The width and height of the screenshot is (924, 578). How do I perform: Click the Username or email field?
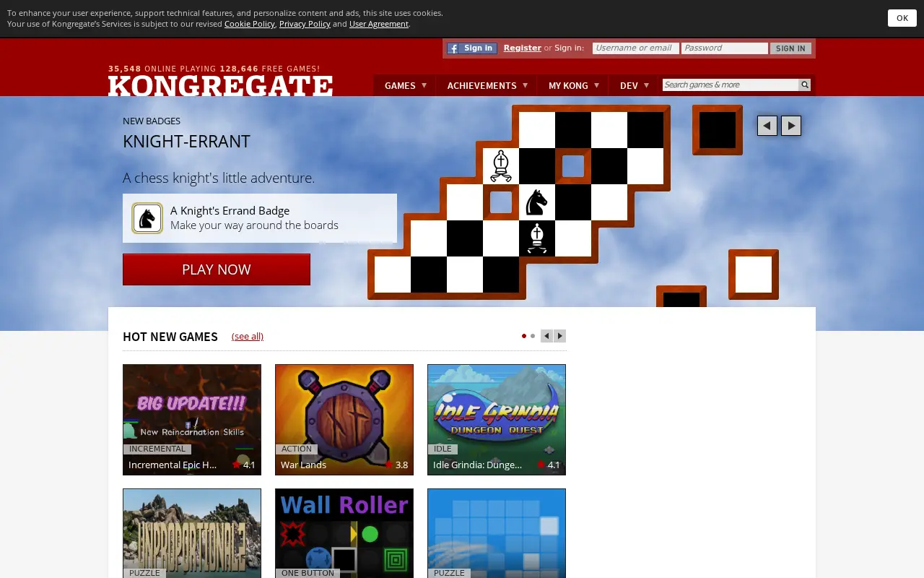635,48
